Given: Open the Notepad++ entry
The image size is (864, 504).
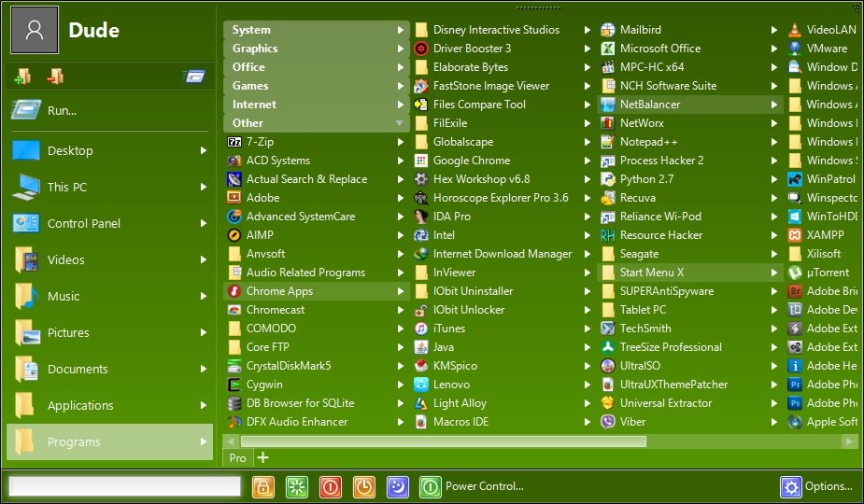Looking at the screenshot, I should pos(690,142).
